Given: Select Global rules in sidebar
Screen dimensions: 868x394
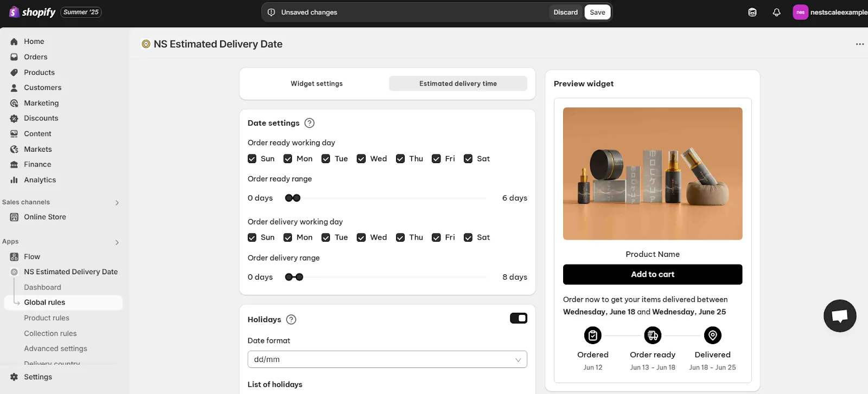Looking at the screenshot, I should 63,302.
